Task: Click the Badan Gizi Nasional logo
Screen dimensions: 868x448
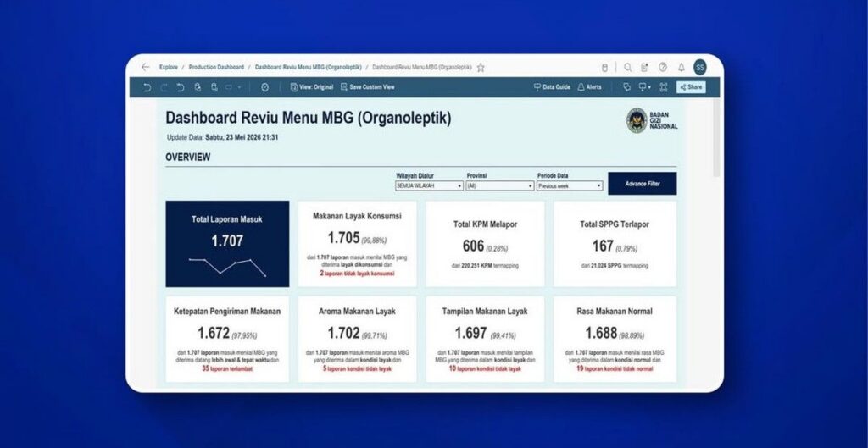Action: pyautogui.click(x=652, y=120)
